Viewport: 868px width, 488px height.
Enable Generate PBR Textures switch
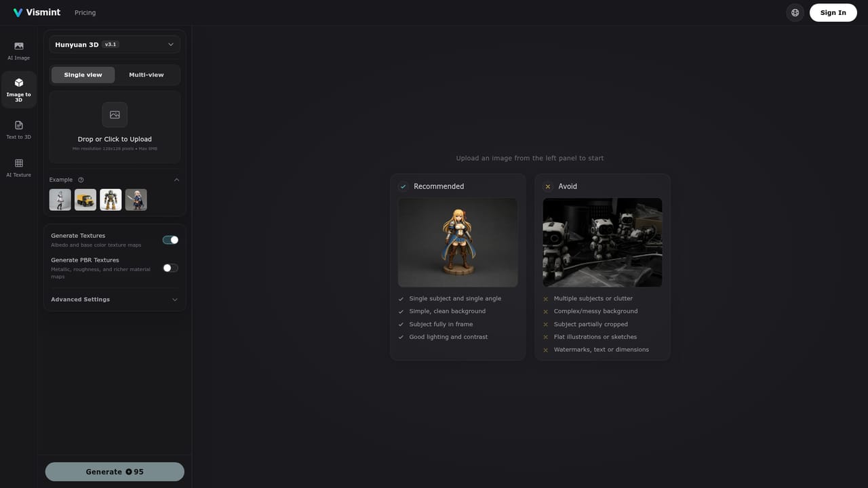click(x=170, y=268)
